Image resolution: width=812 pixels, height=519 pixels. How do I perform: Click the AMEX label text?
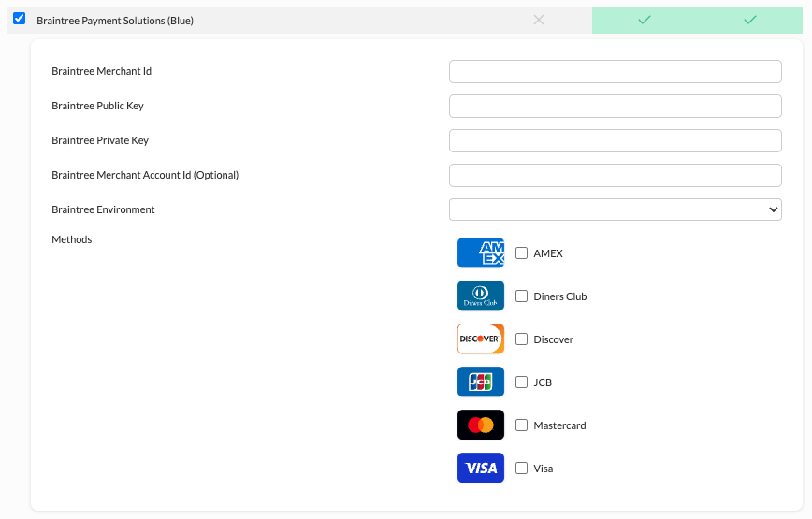click(x=548, y=253)
